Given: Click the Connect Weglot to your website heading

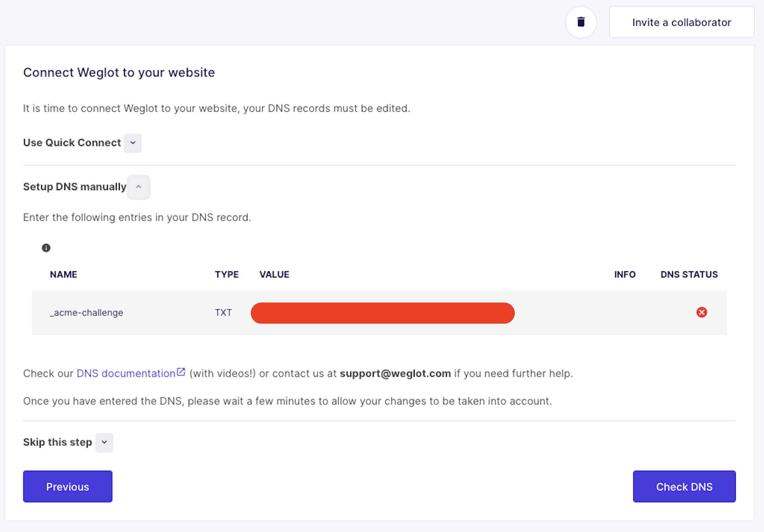Looking at the screenshot, I should (119, 72).
